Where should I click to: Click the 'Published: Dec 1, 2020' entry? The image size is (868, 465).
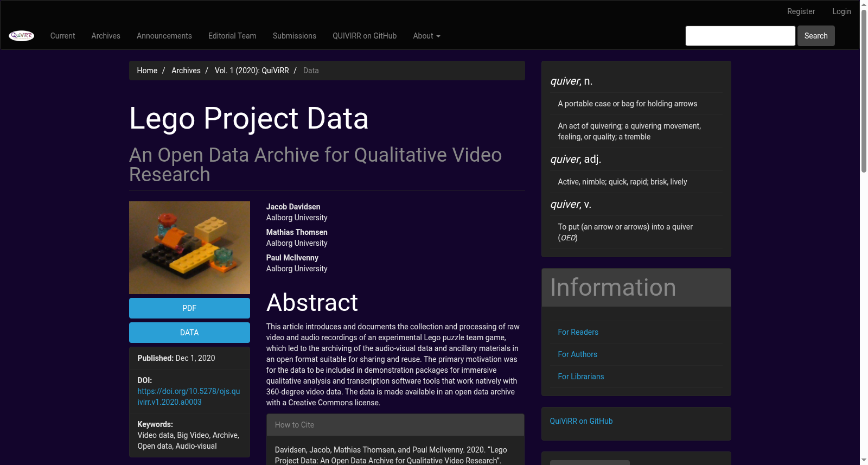(x=176, y=358)
